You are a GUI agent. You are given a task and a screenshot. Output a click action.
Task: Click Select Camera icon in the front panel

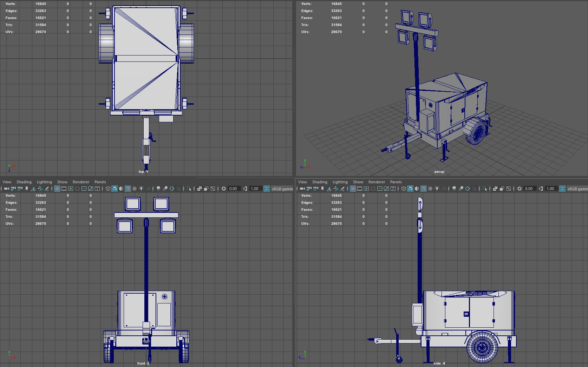tap(7, 189)
